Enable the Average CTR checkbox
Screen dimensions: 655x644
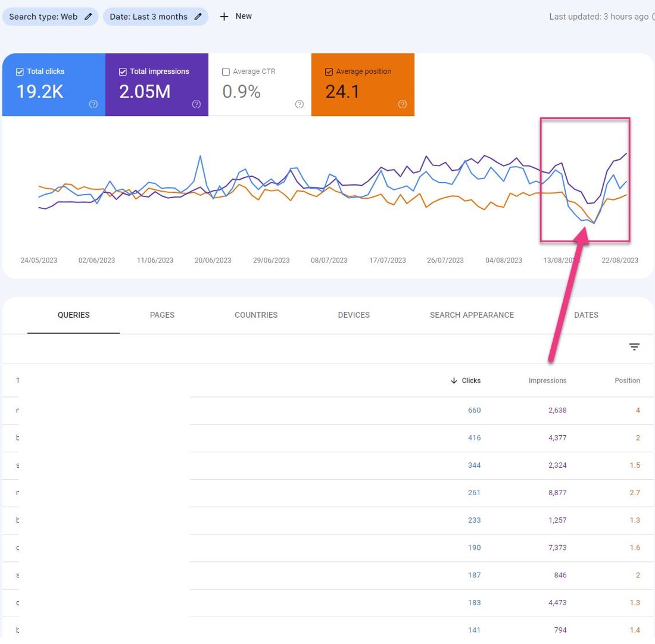tap(226, 72)
